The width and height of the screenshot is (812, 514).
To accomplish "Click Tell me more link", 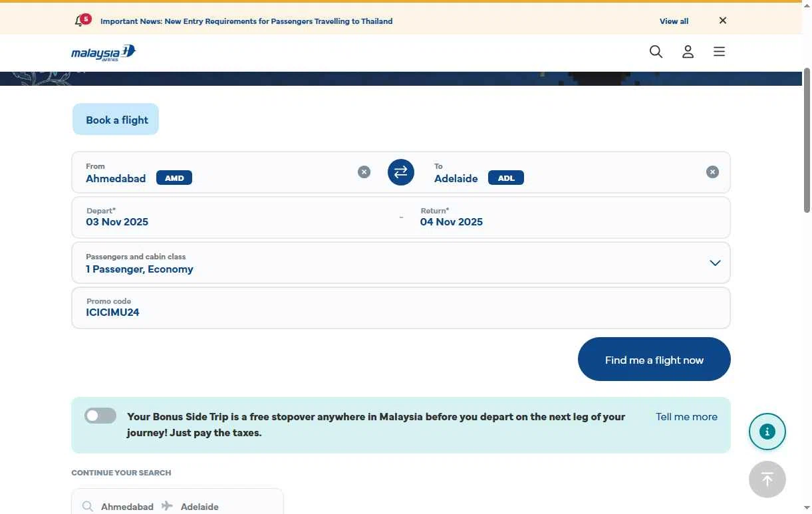I will pyautogui.click(x=686, y=417).
